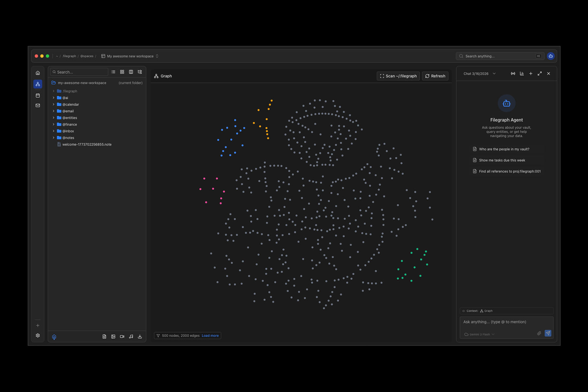Viewport: 588px width, 392px height.
Task: Click the Graph context chip above chat input
Action: [486, 311]
